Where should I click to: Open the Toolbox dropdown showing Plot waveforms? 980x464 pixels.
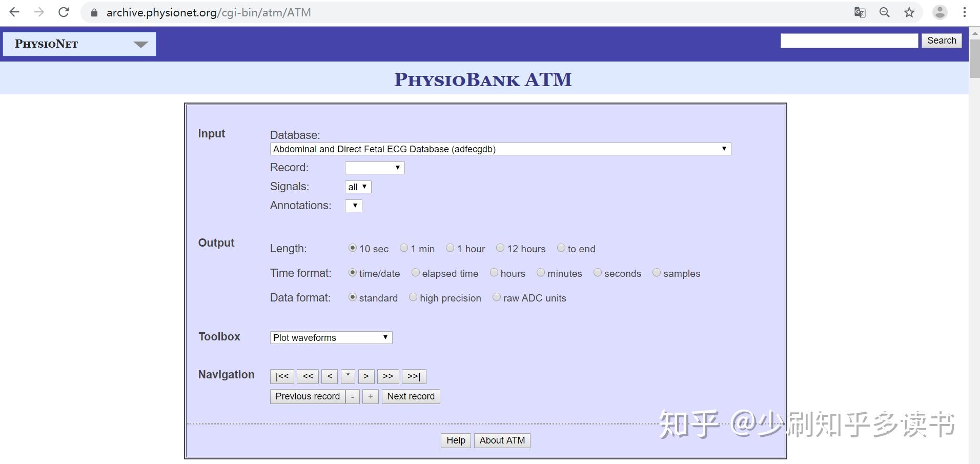(x=331, y=337)
